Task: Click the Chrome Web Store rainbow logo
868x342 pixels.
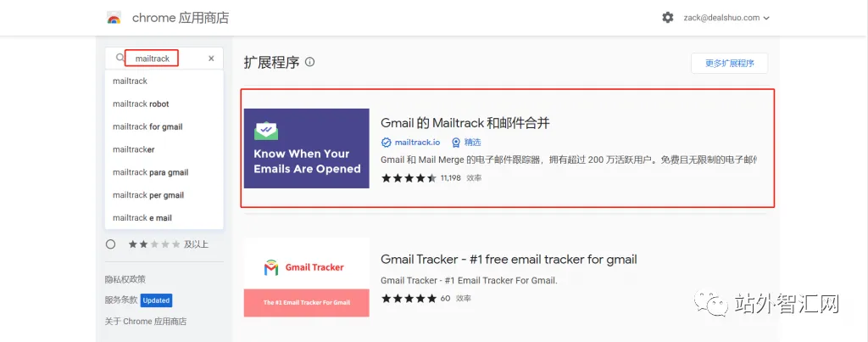Action: (x=114, y=18)
